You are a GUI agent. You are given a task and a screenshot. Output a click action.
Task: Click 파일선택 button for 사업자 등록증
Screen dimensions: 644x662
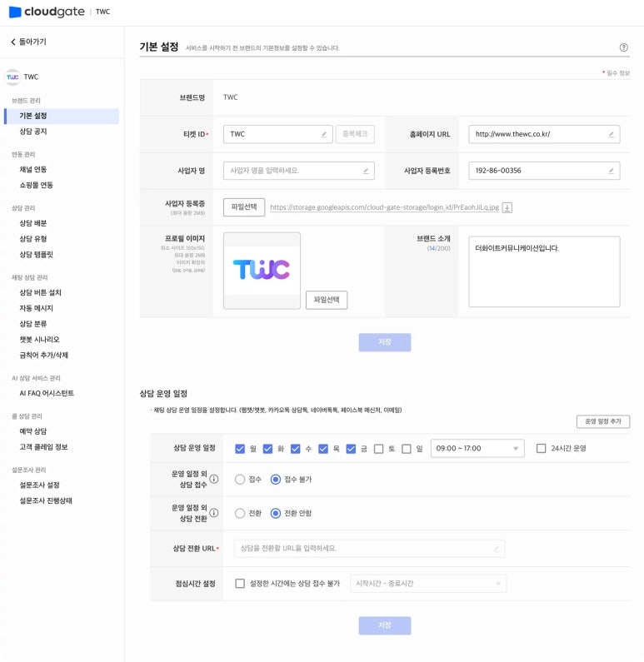[x=244, y=207]
